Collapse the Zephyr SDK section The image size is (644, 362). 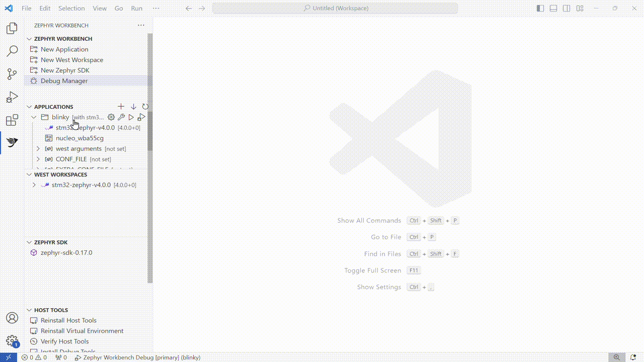(30, 242)
